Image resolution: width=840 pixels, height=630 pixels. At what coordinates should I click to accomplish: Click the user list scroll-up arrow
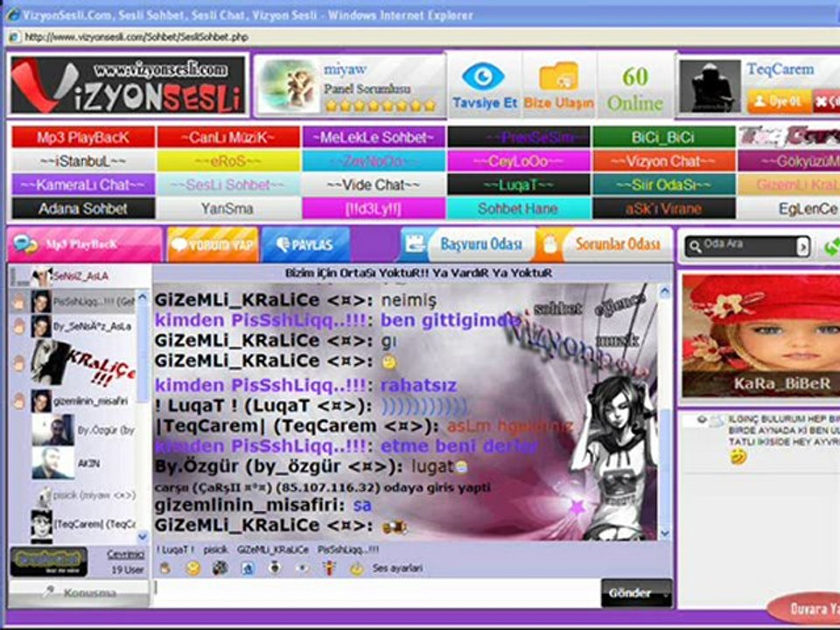pyautogui.click(x=142, y=297)
